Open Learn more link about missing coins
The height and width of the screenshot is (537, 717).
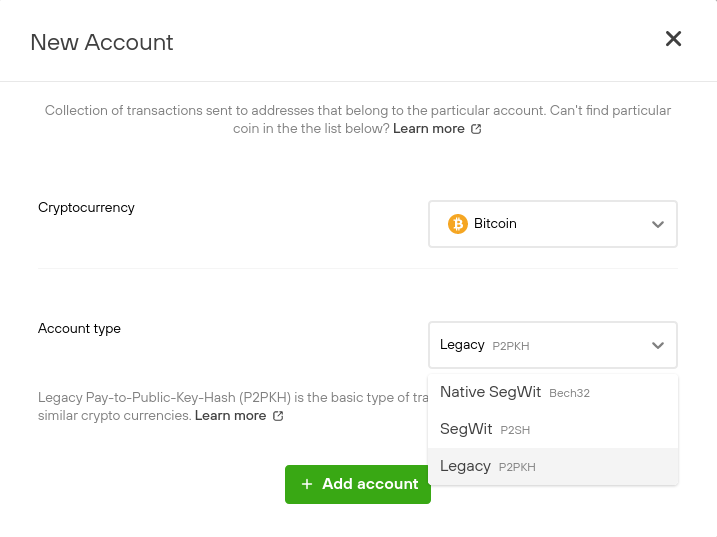click(428, 129)
